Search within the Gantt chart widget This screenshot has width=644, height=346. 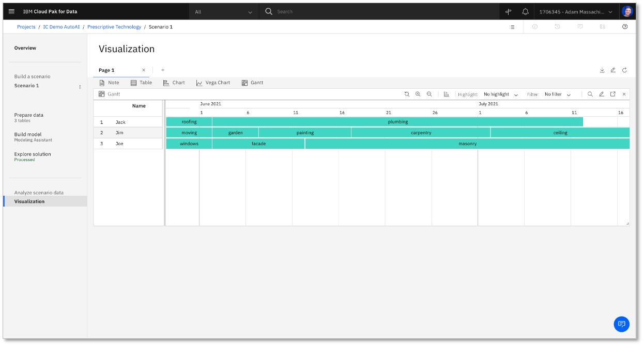point(590,95)
